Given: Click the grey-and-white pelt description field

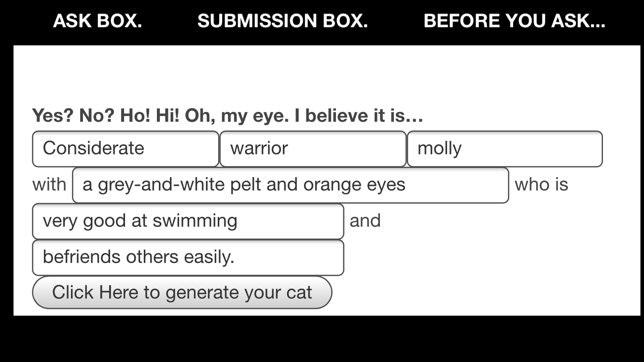Looking at the screenshot, I should click(x=290, y=185).
